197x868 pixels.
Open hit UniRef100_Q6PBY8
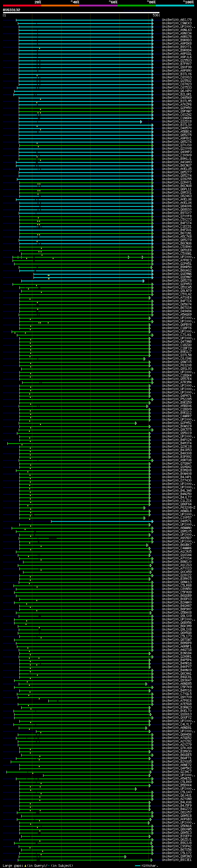[176, 325]
